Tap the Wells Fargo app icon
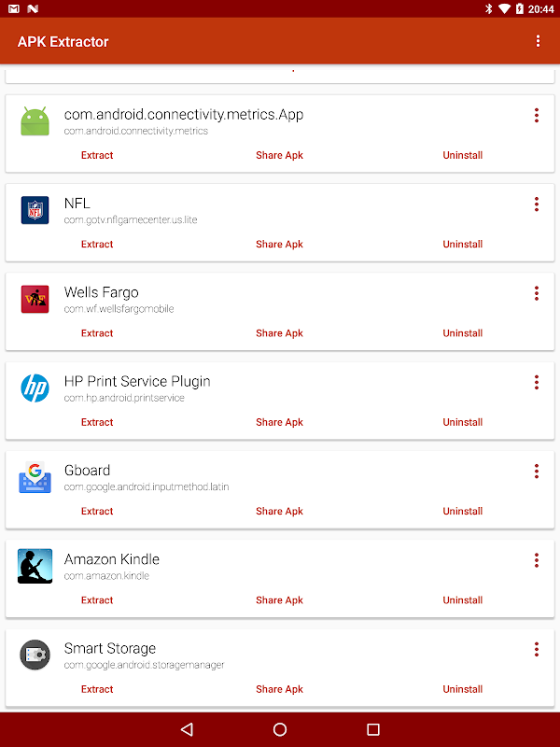The width and height of the screenshot is (560, 747). 35,299
